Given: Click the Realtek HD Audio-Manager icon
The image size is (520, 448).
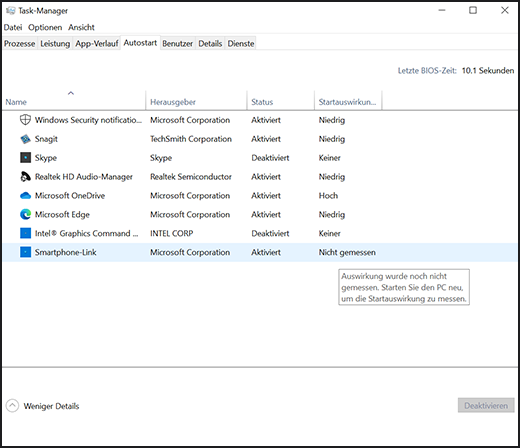Looking at the screenshot, I should [25, 176].
